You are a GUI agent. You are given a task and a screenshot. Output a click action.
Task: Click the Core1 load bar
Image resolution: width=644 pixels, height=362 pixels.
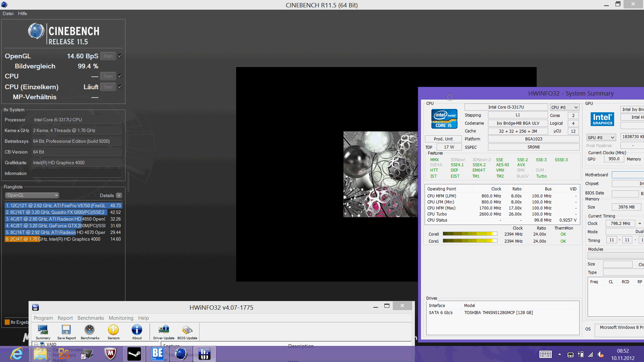pyautogui.click(x=470, y=241)
